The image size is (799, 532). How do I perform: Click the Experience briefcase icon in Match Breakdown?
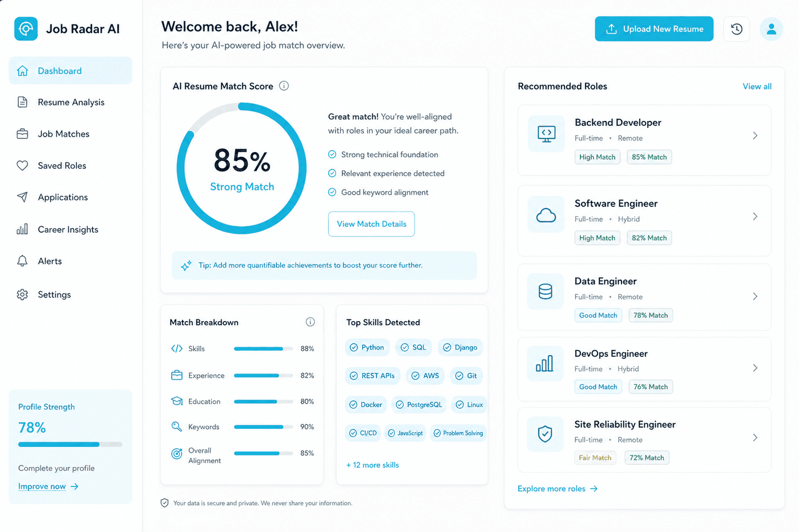177,375
